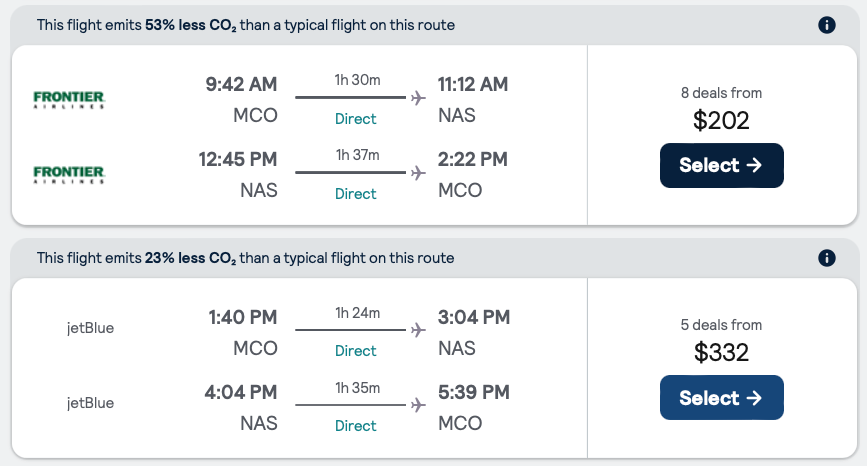
Task: Click the Direct label under 1h 24m
Action: pyautogui.click(x=355, y=351)
